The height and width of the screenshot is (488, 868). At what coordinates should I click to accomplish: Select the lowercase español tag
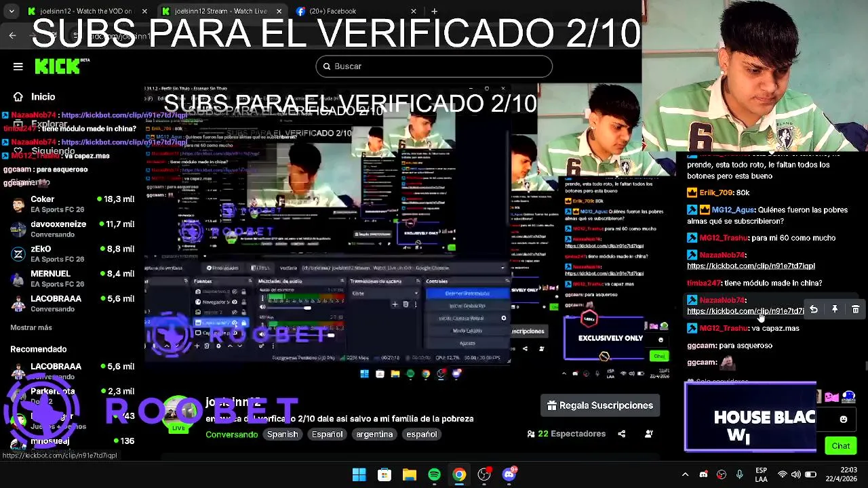pyautogui.click(x=422, y=434)
